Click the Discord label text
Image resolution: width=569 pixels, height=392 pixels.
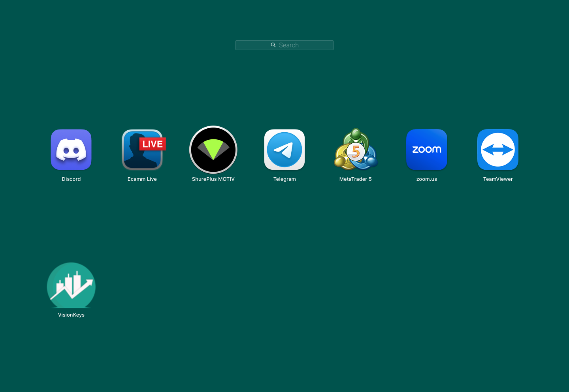[71, 179]
